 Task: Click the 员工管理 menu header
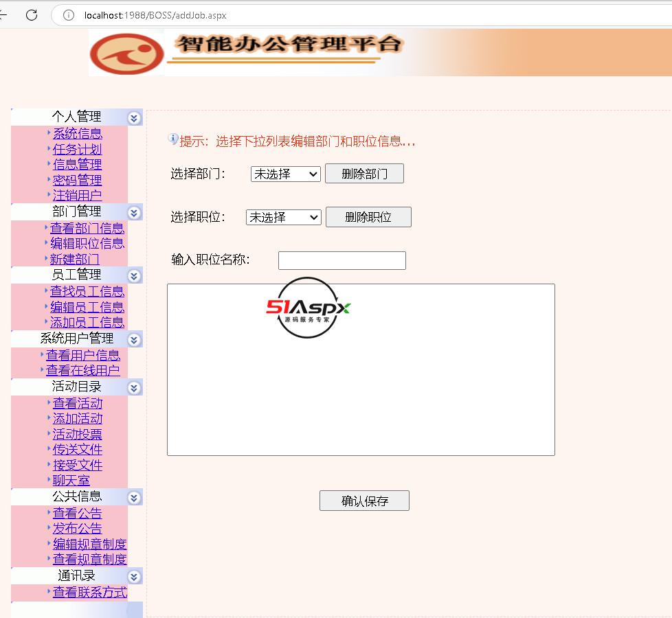[x=76, y=275]
